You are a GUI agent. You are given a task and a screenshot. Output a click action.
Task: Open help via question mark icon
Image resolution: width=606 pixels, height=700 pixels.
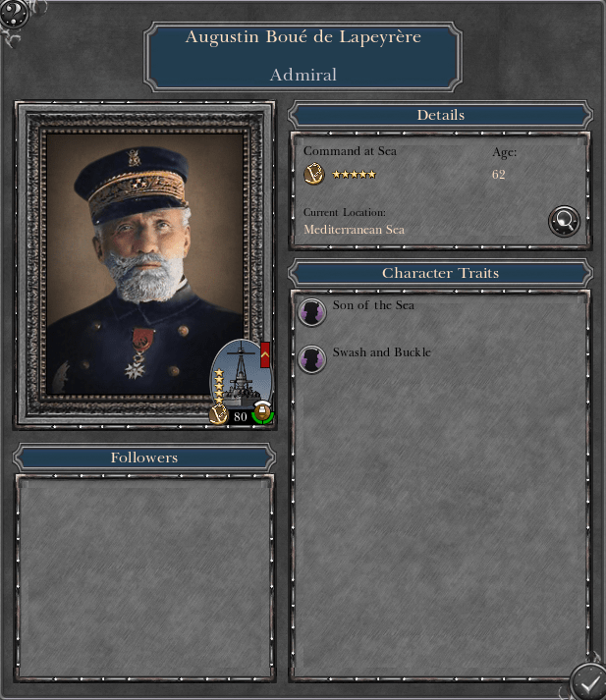[14, 14]
